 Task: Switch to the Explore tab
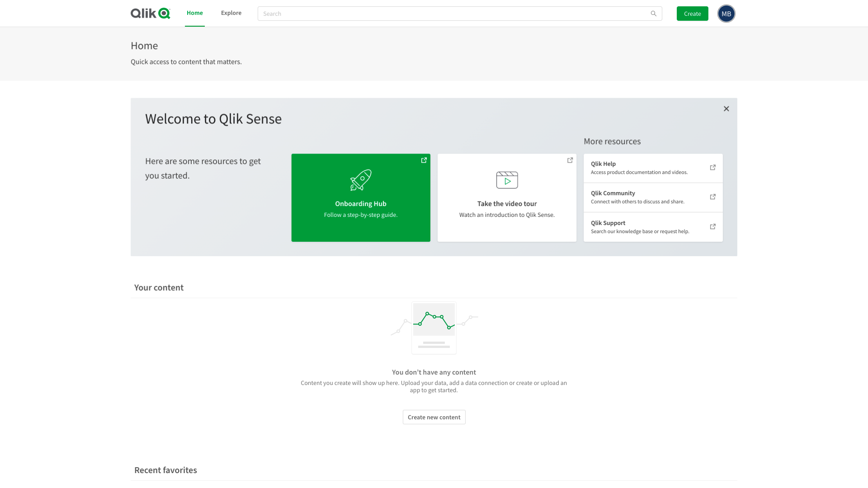coord(231,13)
